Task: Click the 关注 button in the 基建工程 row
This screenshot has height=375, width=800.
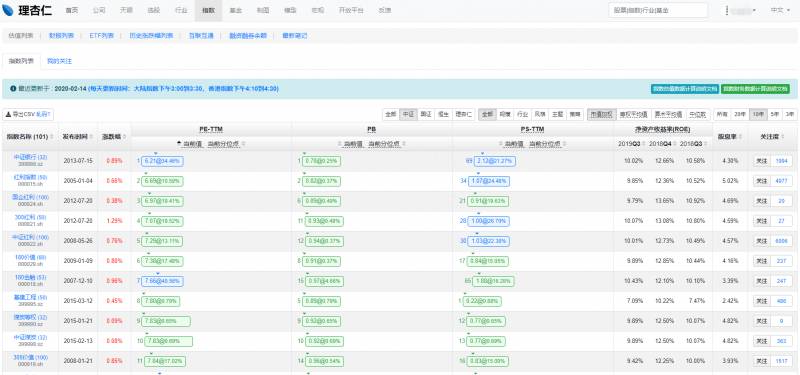Action: click(761, 302)
